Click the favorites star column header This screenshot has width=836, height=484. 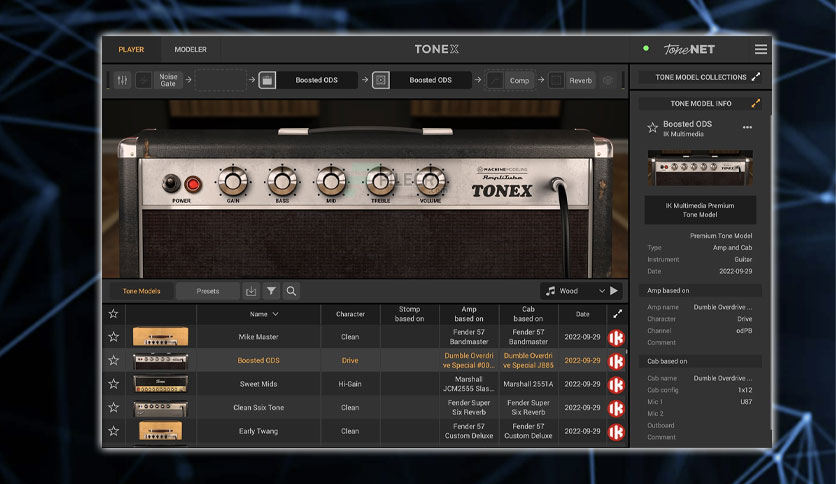(x=113, y=314)
